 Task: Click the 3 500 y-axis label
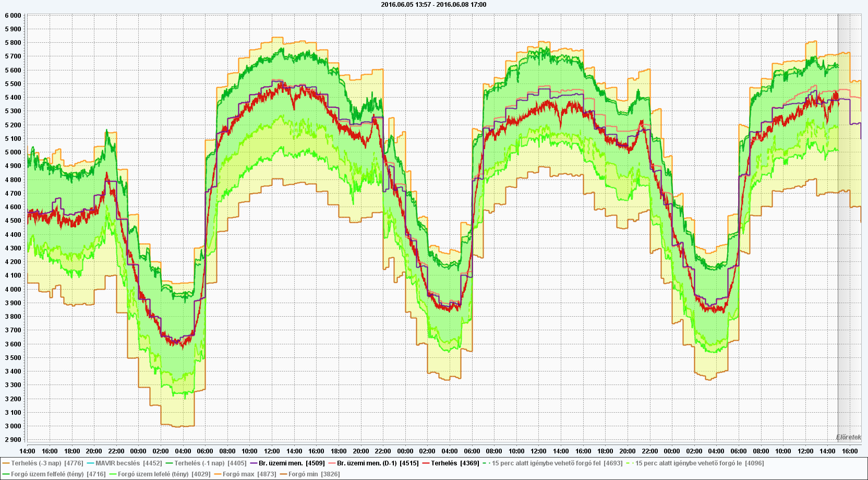(x=13, y=358)
